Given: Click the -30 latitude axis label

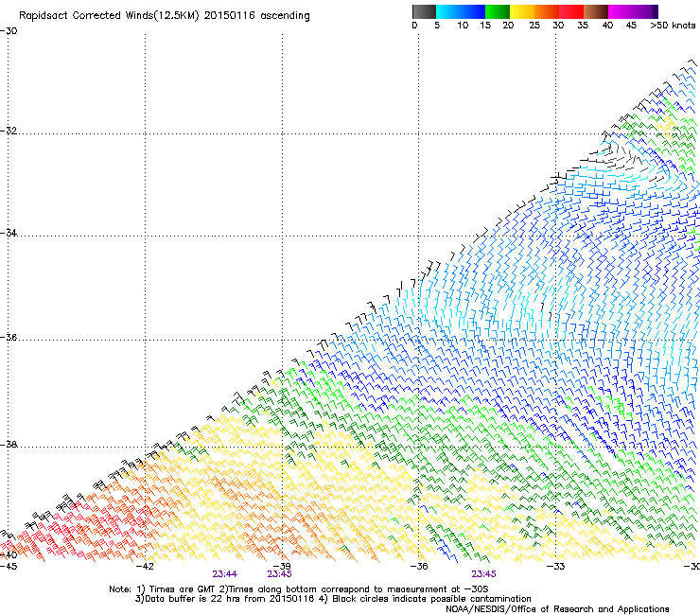Looking at the screenshot, I should pos(9,31).
